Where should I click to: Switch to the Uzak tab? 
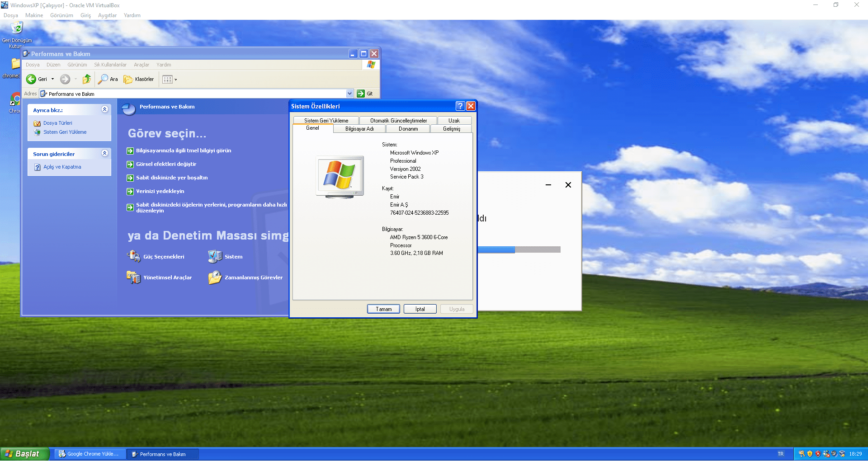454,121
